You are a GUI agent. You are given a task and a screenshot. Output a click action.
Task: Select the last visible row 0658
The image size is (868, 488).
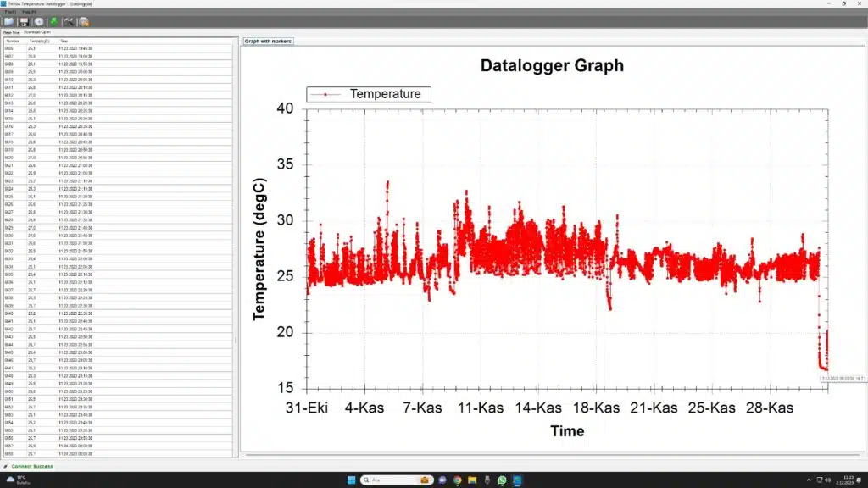[x=118, y=454]
